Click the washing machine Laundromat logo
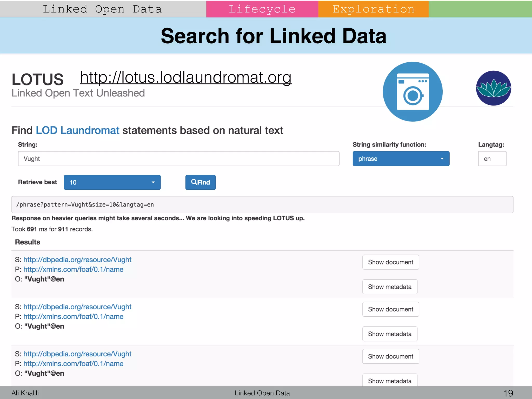This screenshot has height=399, width=532. [413, 92]
